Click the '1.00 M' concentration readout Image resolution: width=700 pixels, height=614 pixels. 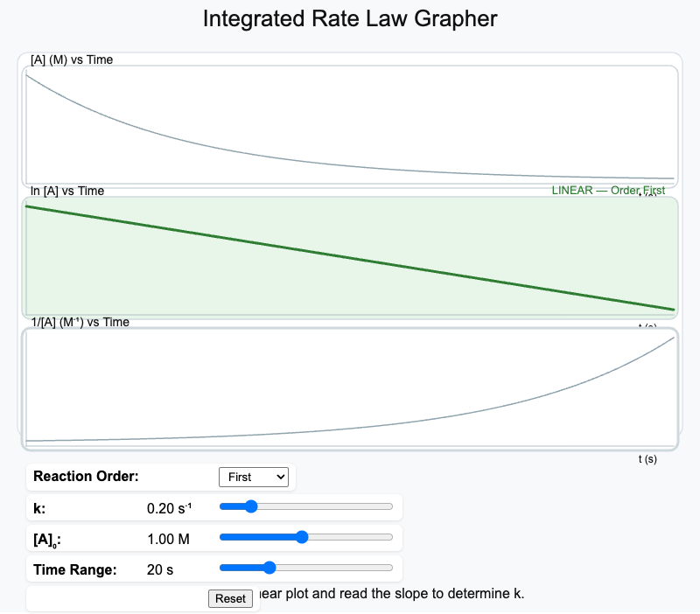[x=168, y=539]
